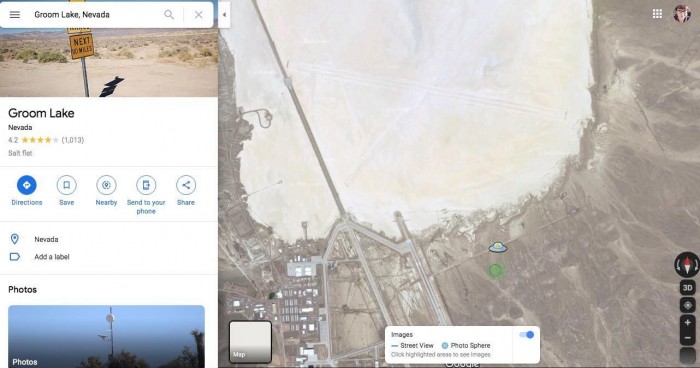Search Nearby places

(106, 191)
